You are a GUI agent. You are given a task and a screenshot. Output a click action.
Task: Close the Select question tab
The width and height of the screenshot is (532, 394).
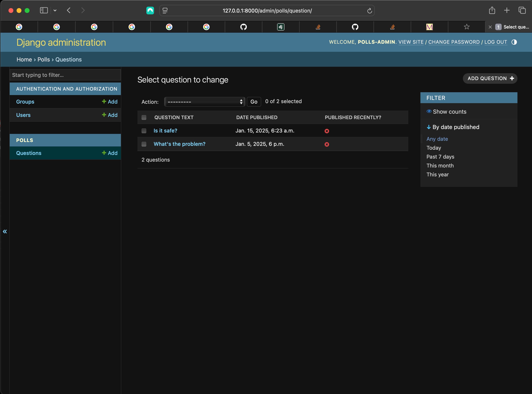click(490, 27)
